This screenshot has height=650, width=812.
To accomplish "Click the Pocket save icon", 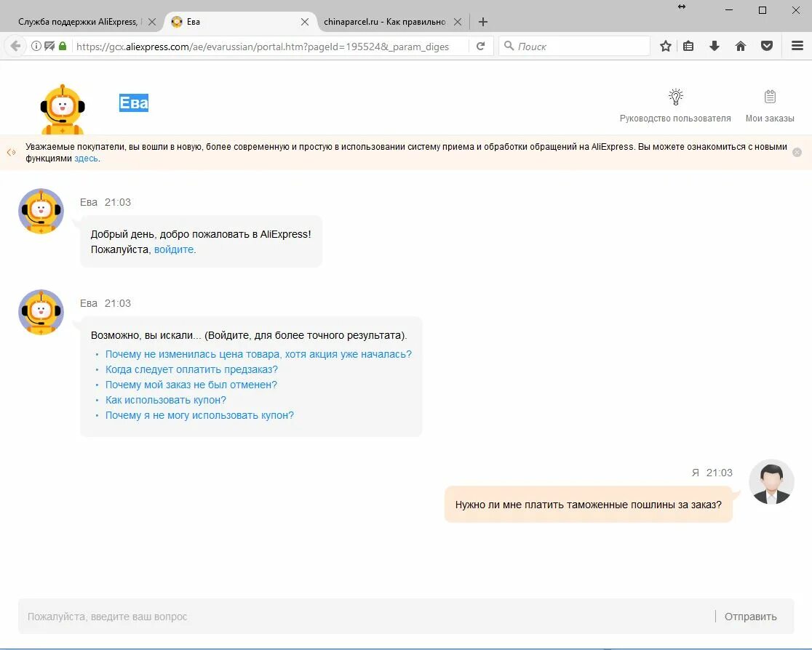I will tap(767, 46).
